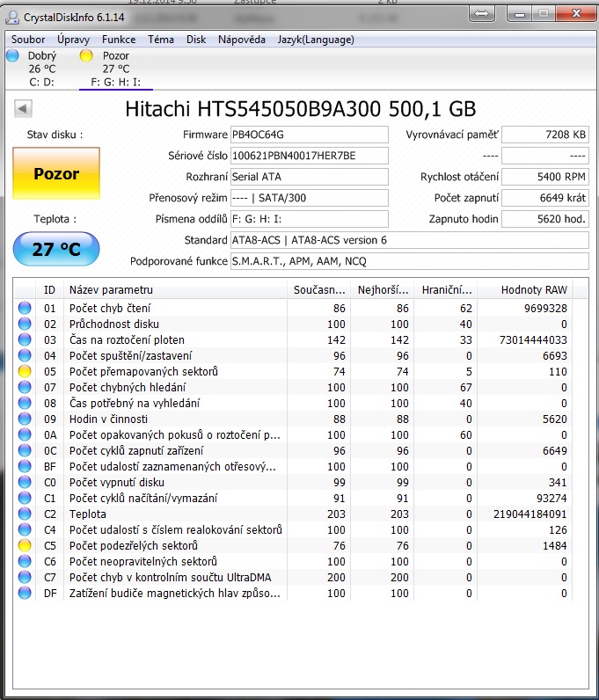Open the Soubor menu
Viewport: 599px width, 700px height.
(27, 40)
